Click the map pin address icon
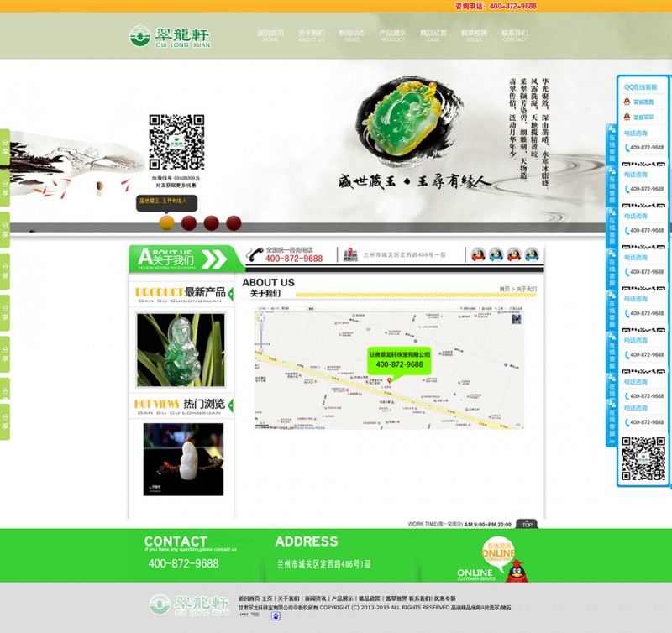 (350, 254)
